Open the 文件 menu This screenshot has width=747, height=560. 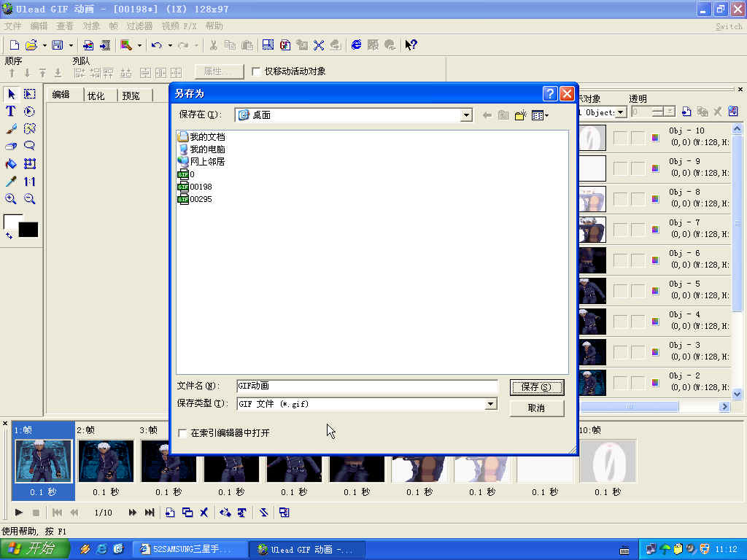pos(13,26)
